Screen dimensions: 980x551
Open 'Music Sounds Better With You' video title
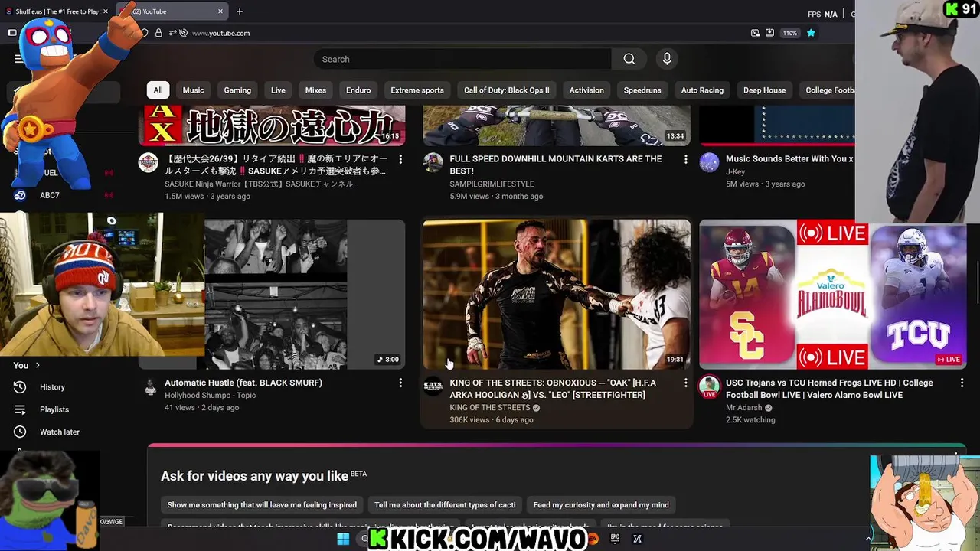789,159
